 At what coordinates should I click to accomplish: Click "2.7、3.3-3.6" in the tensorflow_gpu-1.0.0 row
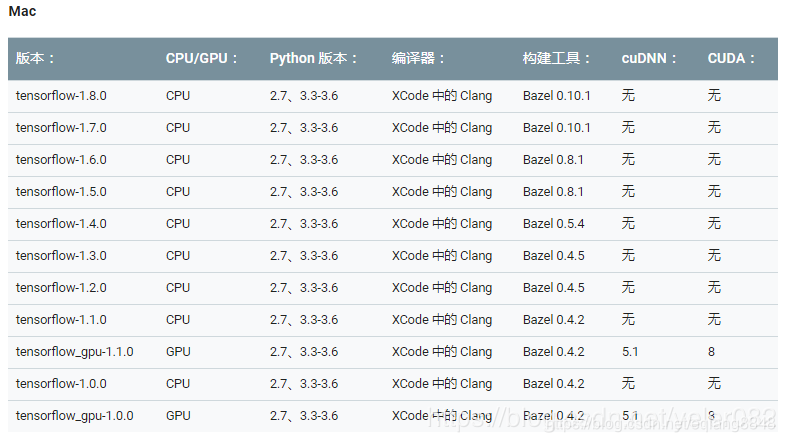coord(304,416)
